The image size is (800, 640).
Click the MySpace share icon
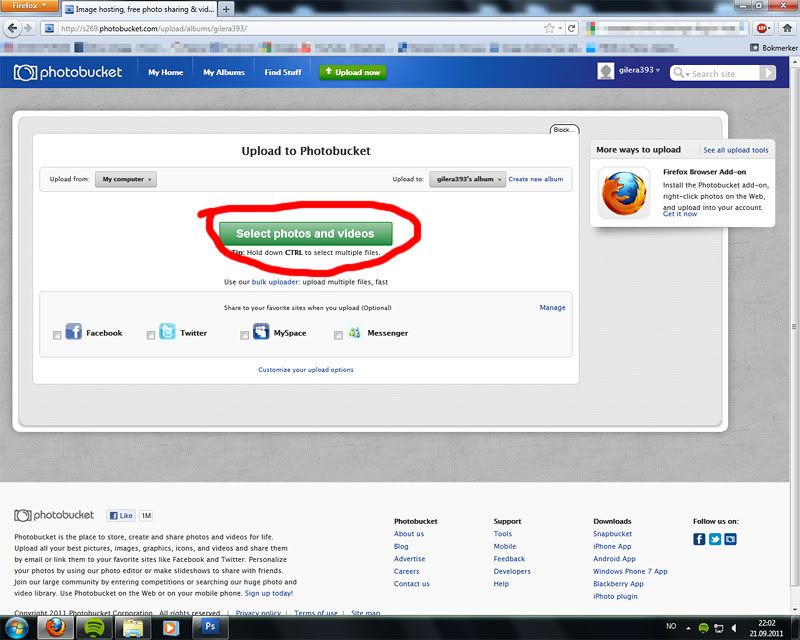pos(261,332)
